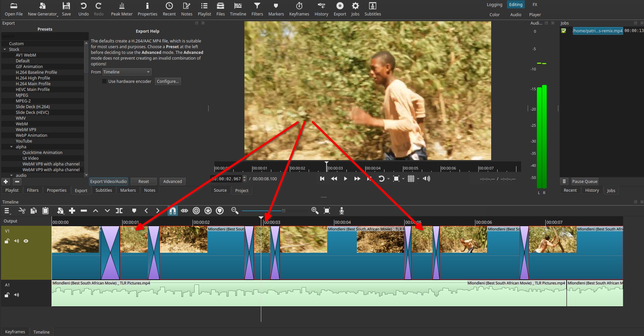Click the Export Video/Audio button
The width and height of the screenshot is (644, 336).
pyautogui.click(x=108, y=181)
